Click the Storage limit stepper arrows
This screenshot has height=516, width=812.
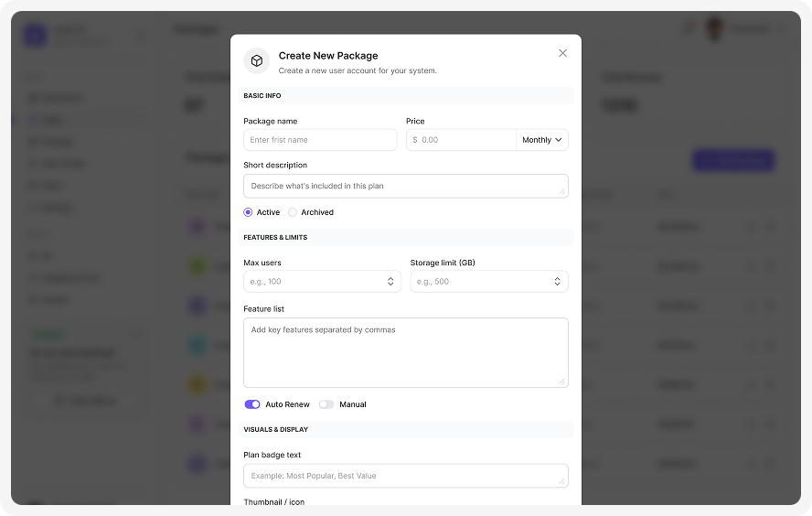557,282
